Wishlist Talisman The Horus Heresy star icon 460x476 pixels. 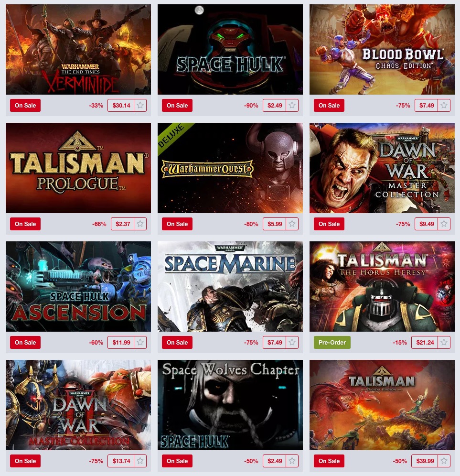(444, 343)
